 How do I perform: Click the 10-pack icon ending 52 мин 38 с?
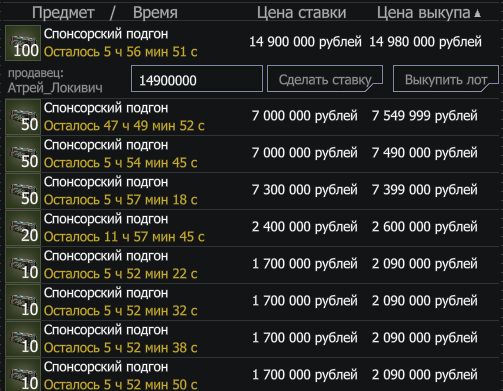(23, 339)
